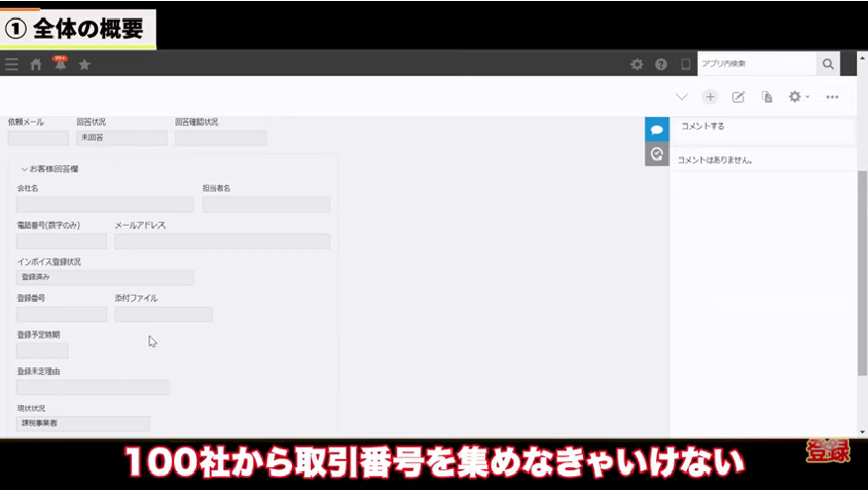Switch to the change history tab icon

[656, 153]
